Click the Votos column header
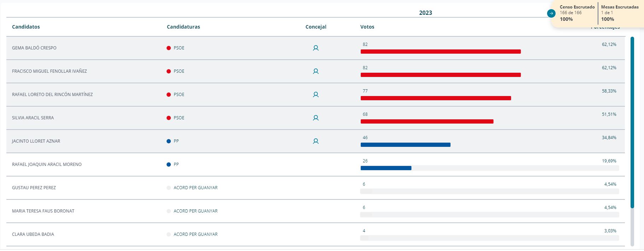The image size is (644, 251). pos(367,27)
